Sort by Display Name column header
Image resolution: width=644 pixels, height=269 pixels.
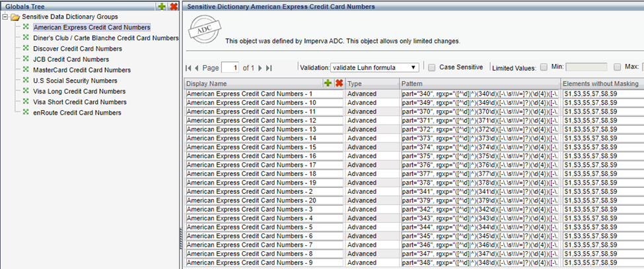coord(206,84)
